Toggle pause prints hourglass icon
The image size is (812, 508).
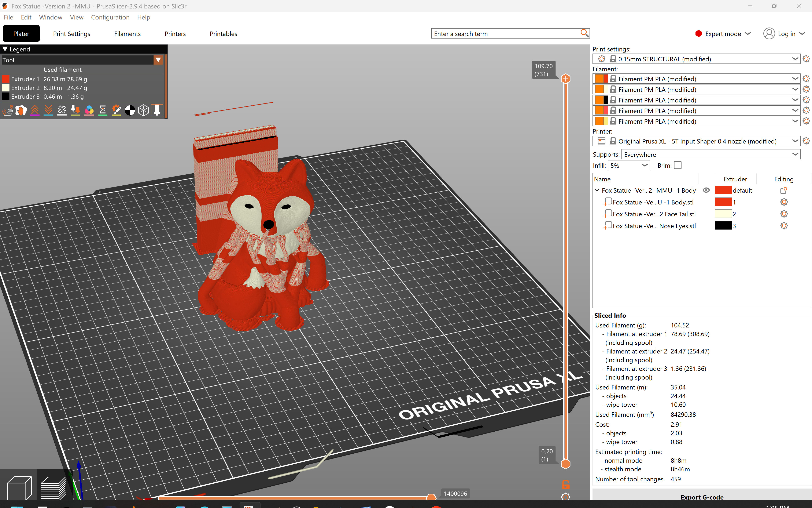click(x=103, y=110)
